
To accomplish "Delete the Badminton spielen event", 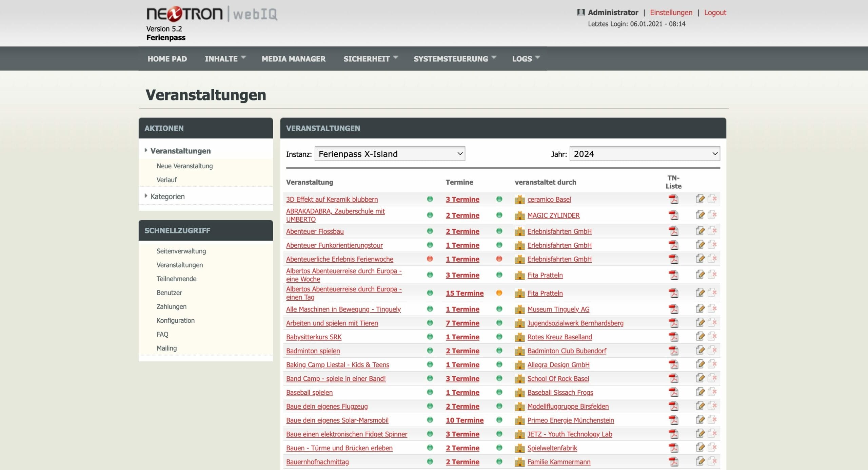I will 712,351.
